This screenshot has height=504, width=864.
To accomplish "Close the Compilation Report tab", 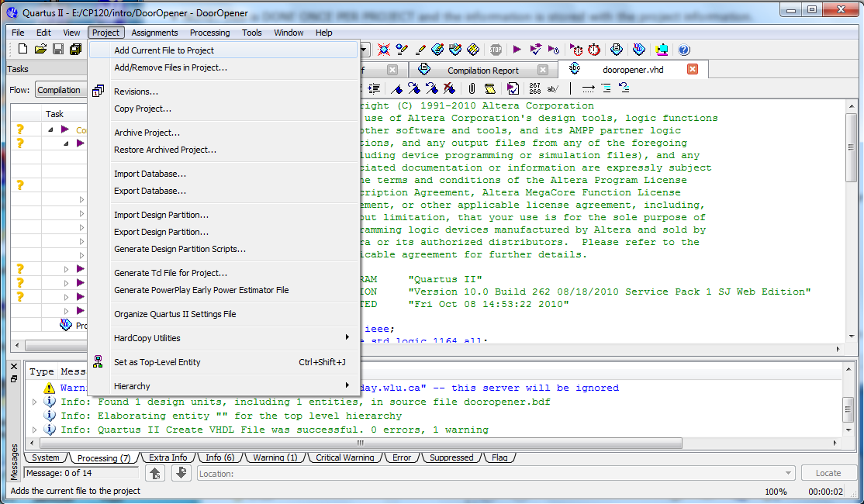I will [x=543, y=70].
